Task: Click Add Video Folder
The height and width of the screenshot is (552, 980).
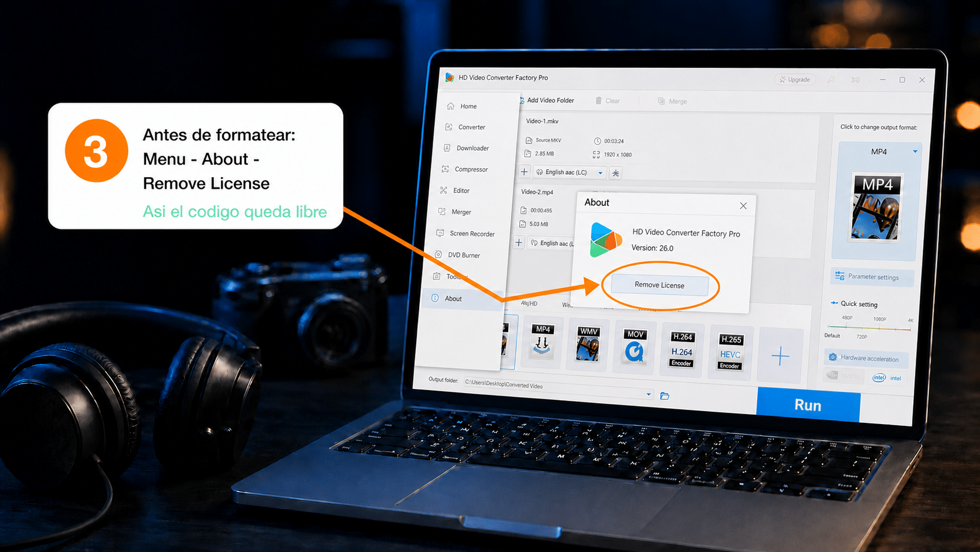Action: (547, 100)
